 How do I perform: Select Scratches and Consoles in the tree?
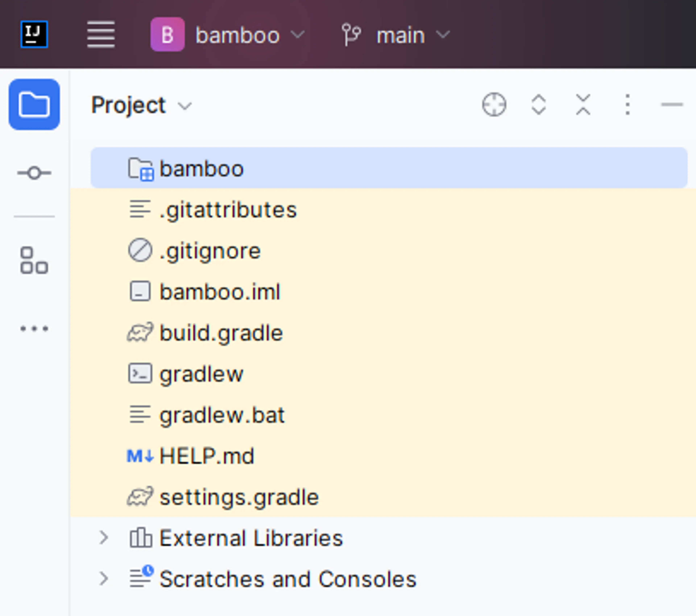pos(288,579)
